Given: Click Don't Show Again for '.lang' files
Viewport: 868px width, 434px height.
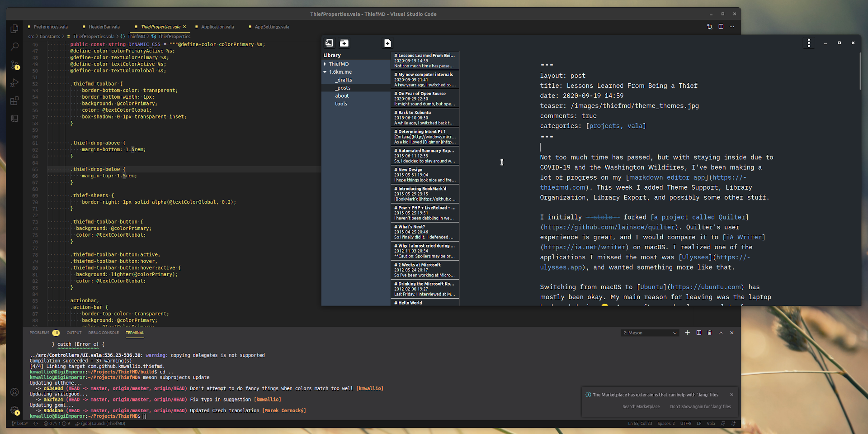Looking at the screenshot, I should point(700,406).
